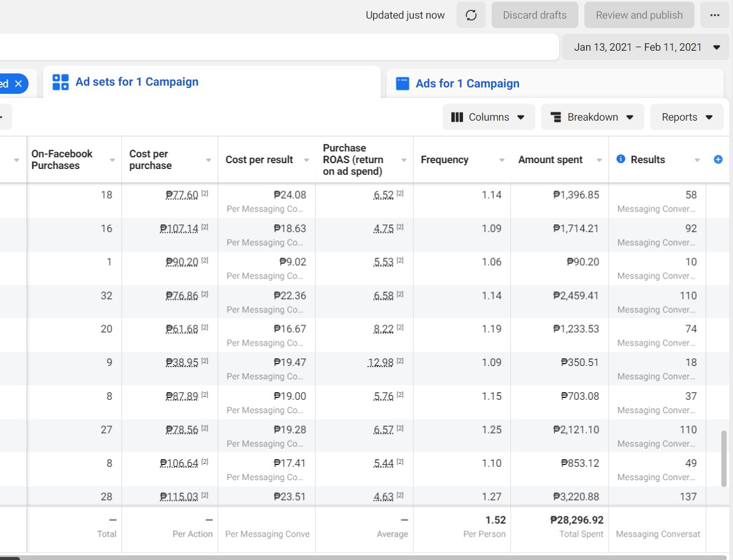Open the date range dropdown
Viewport: 733px width, 560px height.
click(x=717, y=47)
